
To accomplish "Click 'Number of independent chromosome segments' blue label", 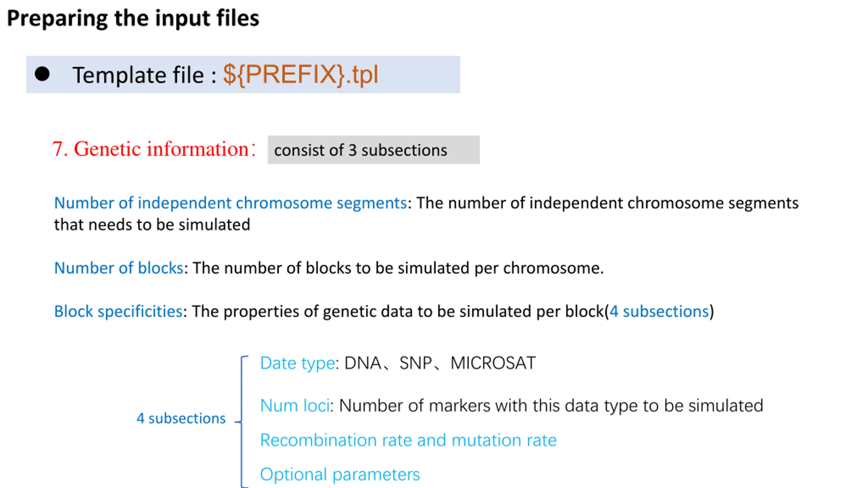I will [231, 203].
